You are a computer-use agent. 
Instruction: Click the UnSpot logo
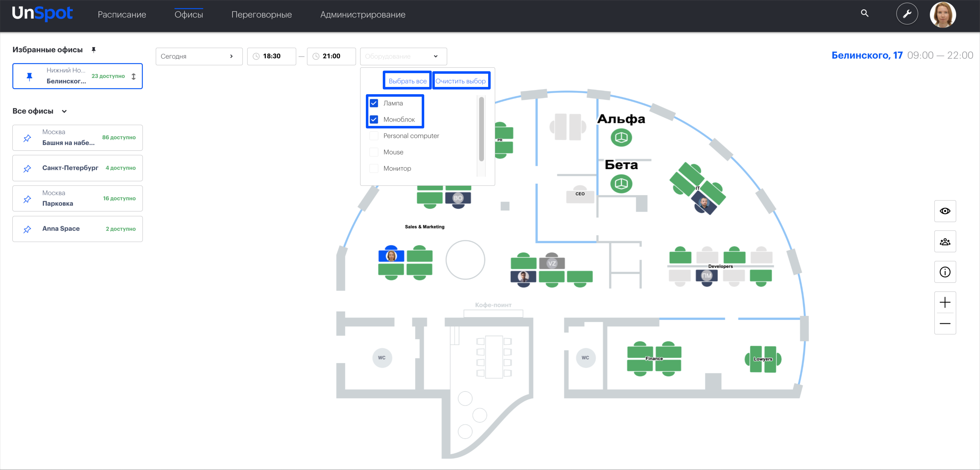(42, 14)
